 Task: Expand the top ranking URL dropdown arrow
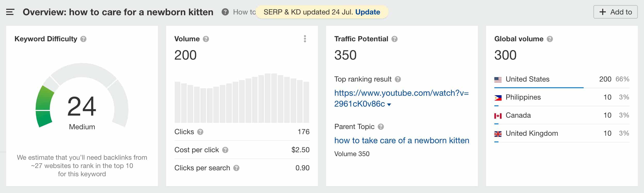click(x=389, y=104)
